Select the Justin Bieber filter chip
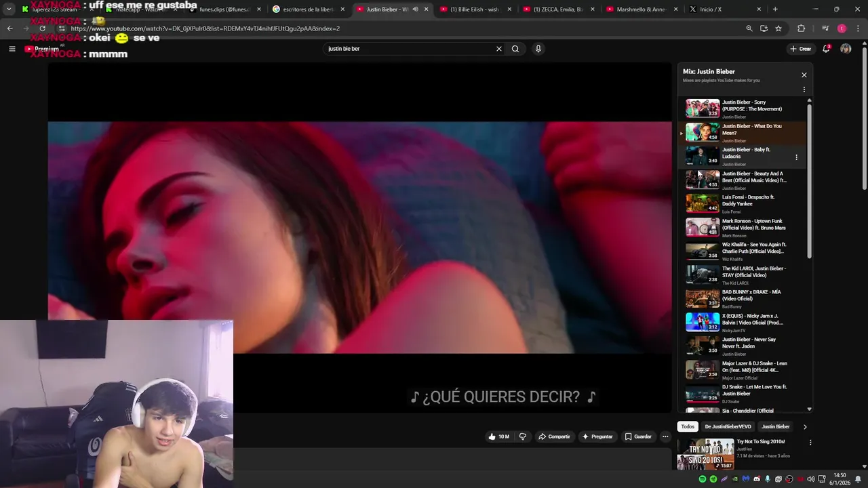Viewport: 868px width, 488px height. [x=775, y=427]
